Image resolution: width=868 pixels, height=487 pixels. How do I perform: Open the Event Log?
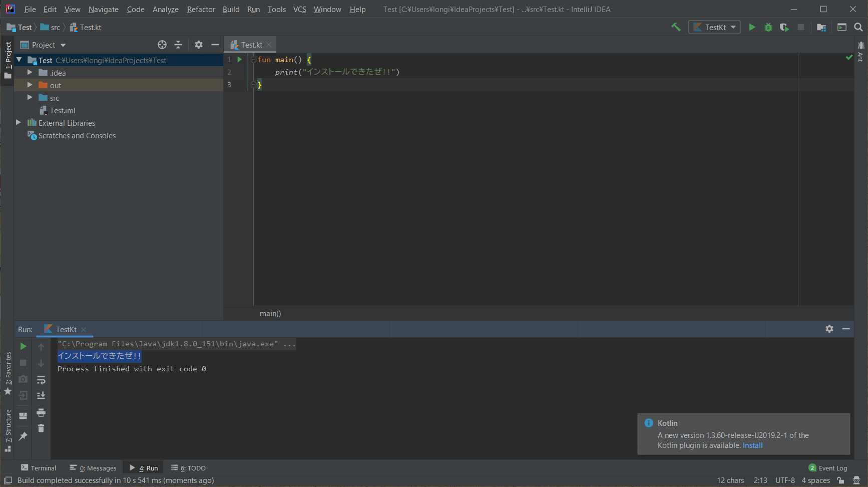click(828, 468)
